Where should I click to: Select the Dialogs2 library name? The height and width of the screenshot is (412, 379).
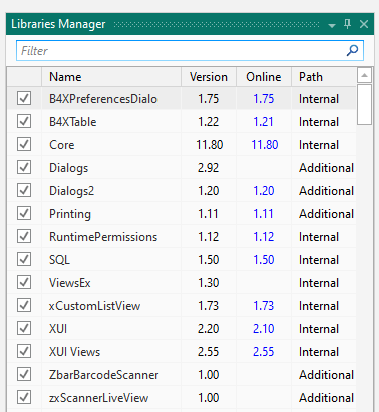click(x=72, y=191)
